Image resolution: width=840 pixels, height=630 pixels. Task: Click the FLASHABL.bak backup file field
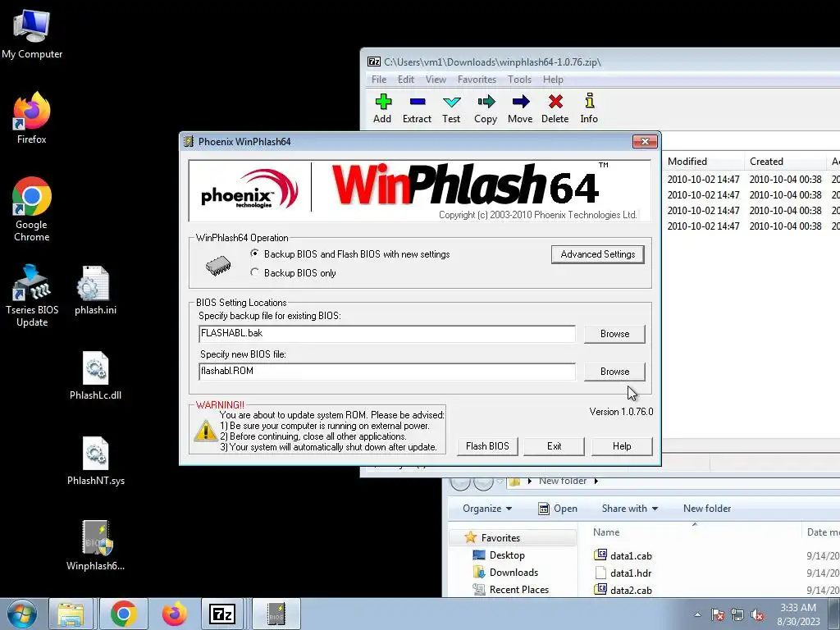387,333
